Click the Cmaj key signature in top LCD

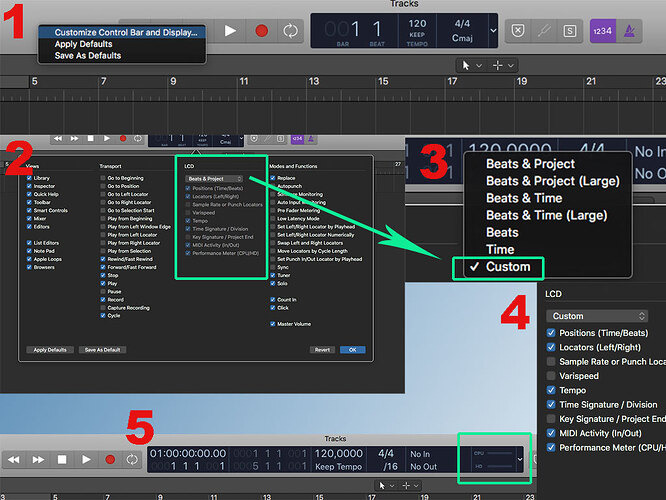[462, 38]
